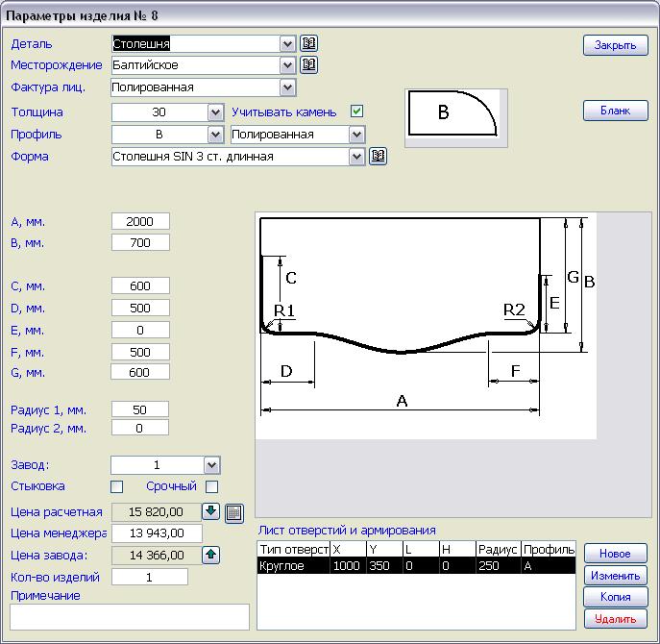
Task: Enable the Срочный checkbox
Action: pos(211,486)
